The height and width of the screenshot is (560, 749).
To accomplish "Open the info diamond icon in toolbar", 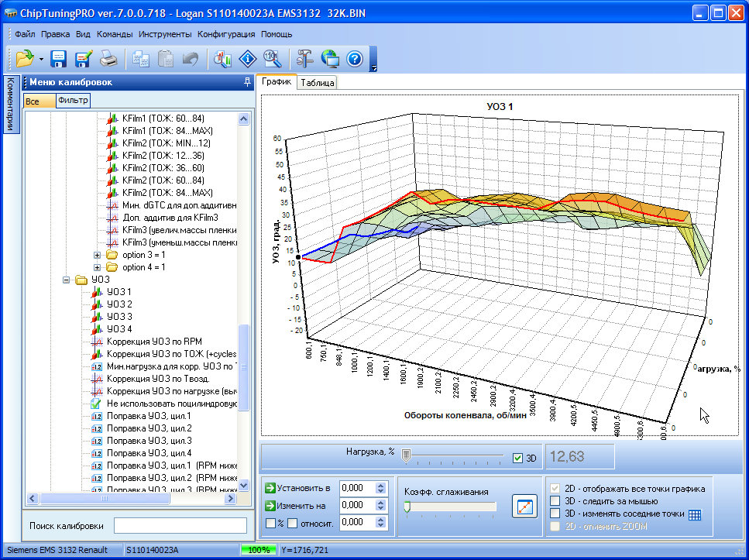I will click(248, 59).
